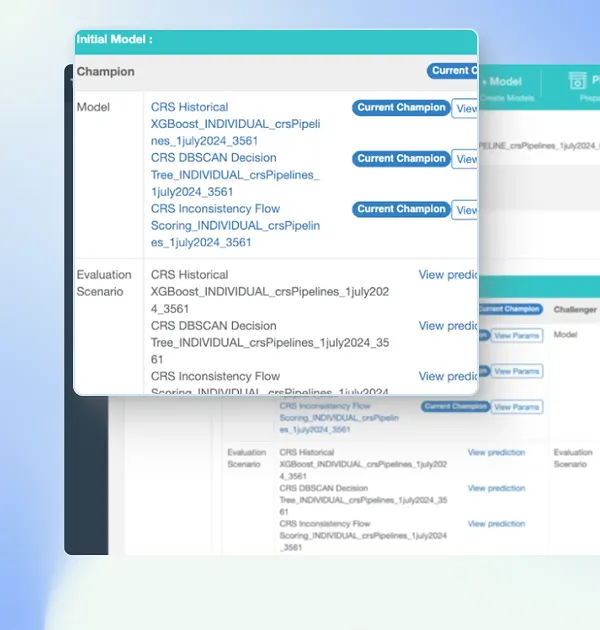Select CRS Historical XGBoost evaluation scenario text in zoomed panel
Image resolution: width=600 pixels, height=630 pixels.
click(270, 292)
